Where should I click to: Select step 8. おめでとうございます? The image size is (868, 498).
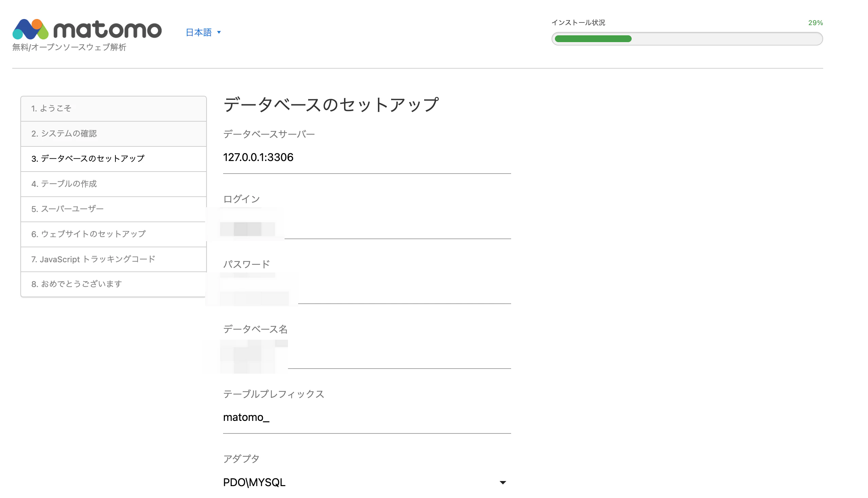113,284
